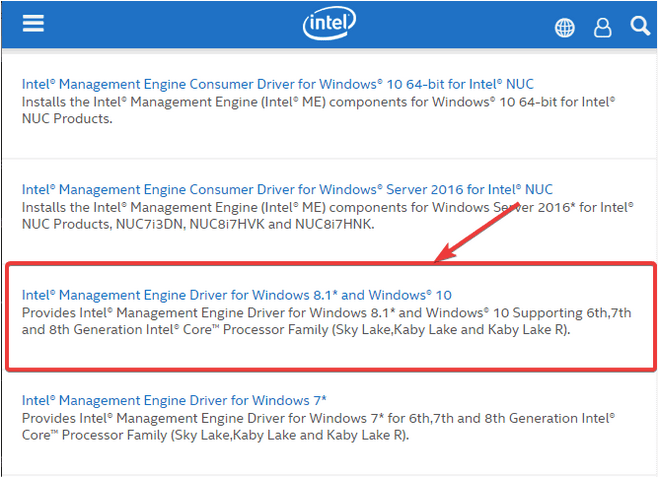The height and width of the screenshot is (478, 659).
Task: Open Consumer Driver for Windows Server 2016 link
Action: pyautogui.click(x=287, y=190)
